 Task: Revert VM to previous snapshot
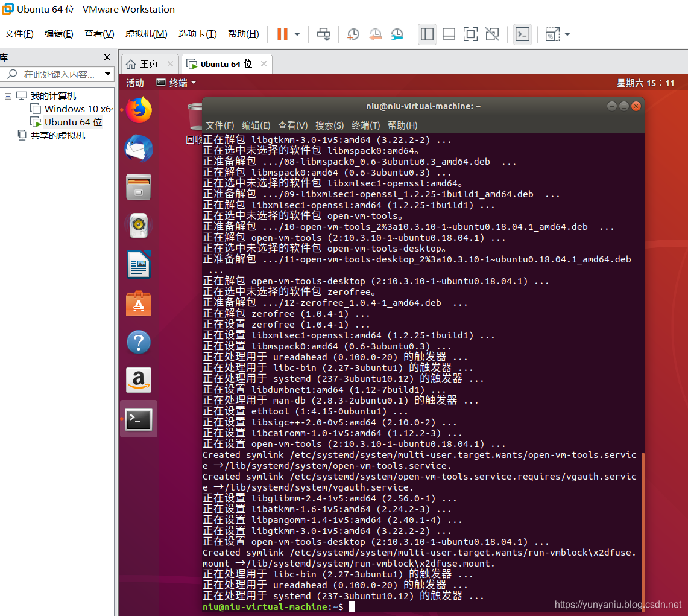375,34
